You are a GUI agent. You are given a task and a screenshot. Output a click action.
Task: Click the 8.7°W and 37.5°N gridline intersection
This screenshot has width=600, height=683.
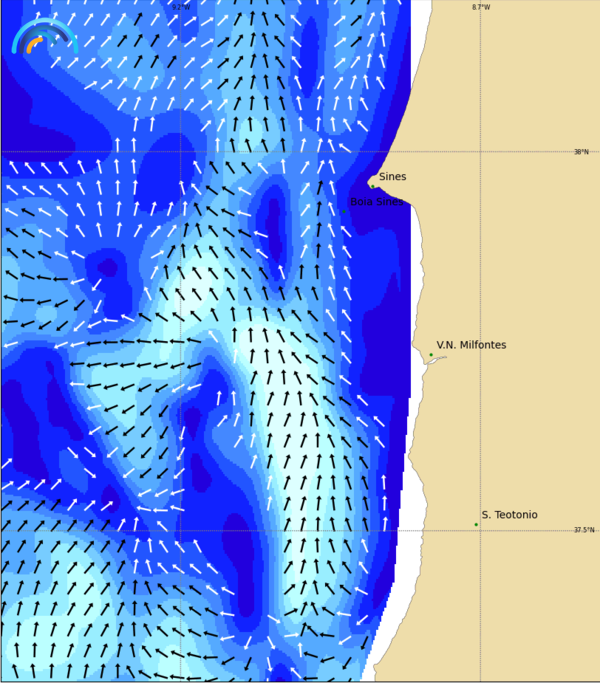(480, 530)
